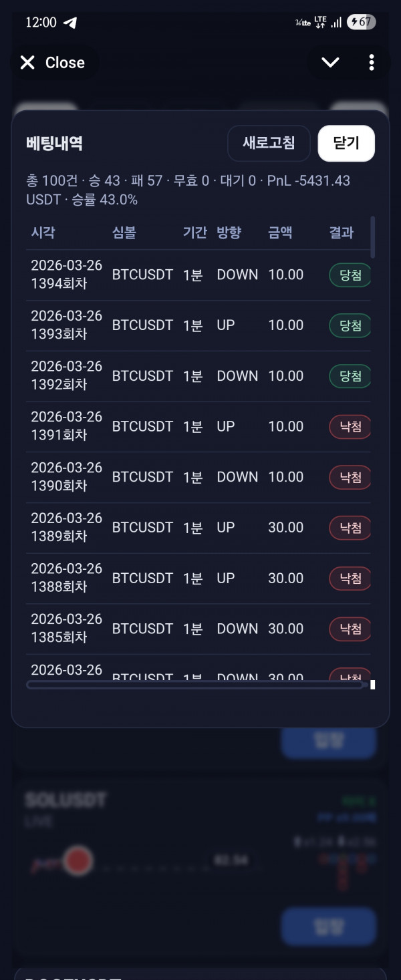Click the Telegram icon in status bar
The height and width of the screenshot is (980, 401).
(x=70, y=23)
